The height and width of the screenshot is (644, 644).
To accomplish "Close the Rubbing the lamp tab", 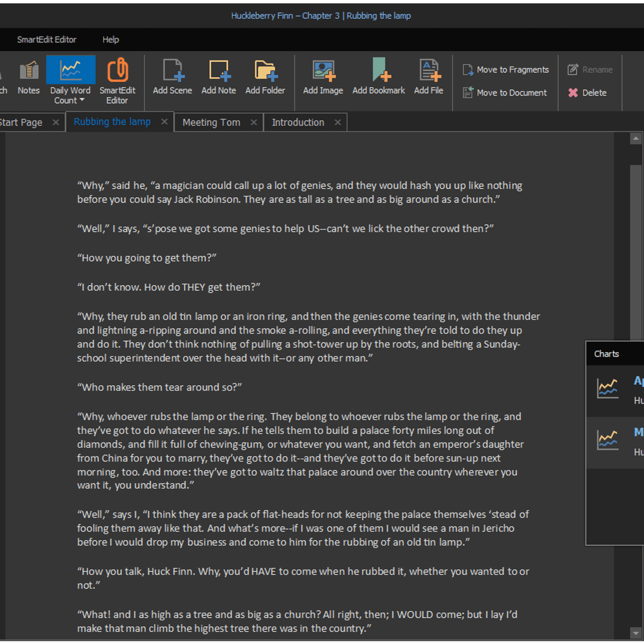I will (x=164, y=122).
